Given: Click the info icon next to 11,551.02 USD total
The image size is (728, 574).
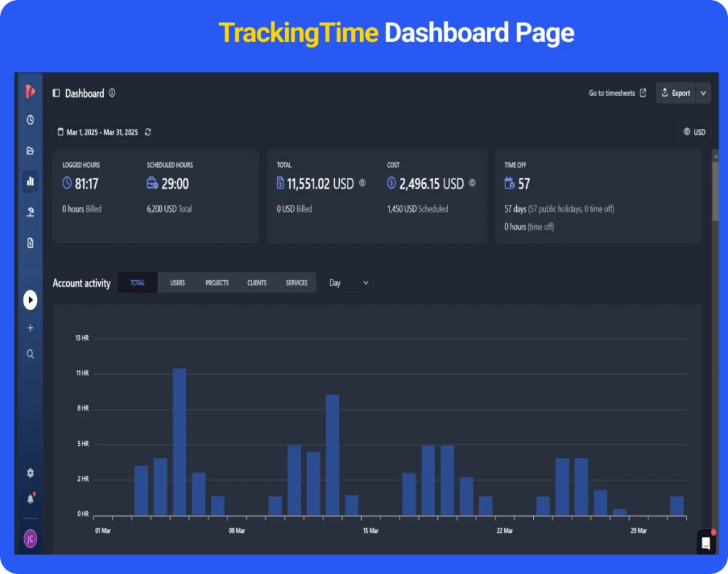Looking at the screenshot, I should [362, 183].
